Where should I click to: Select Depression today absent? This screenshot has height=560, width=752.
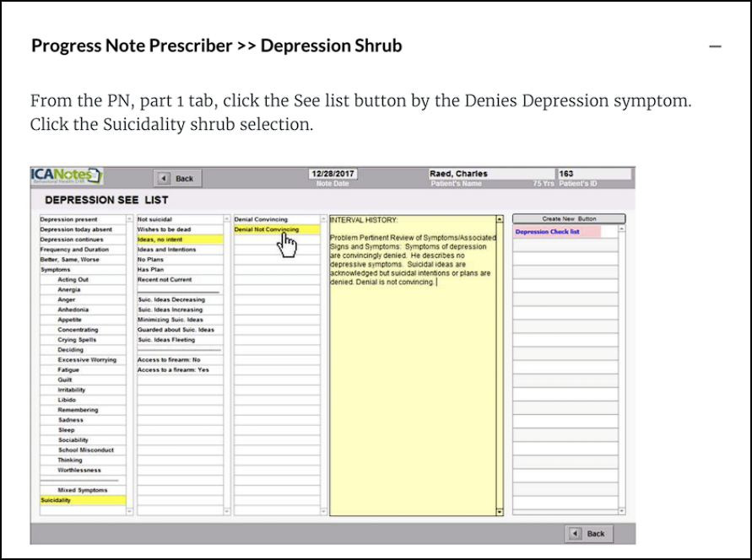83,229
